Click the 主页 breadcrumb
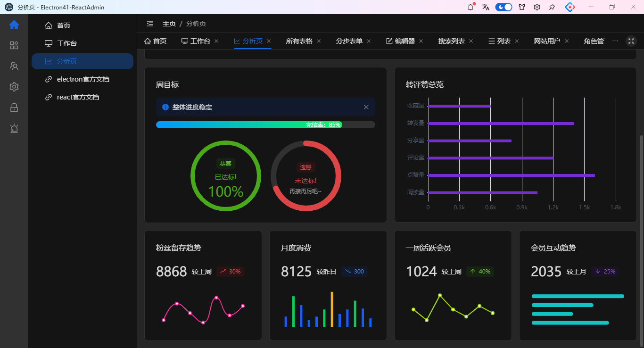 [x=169, y=24]
